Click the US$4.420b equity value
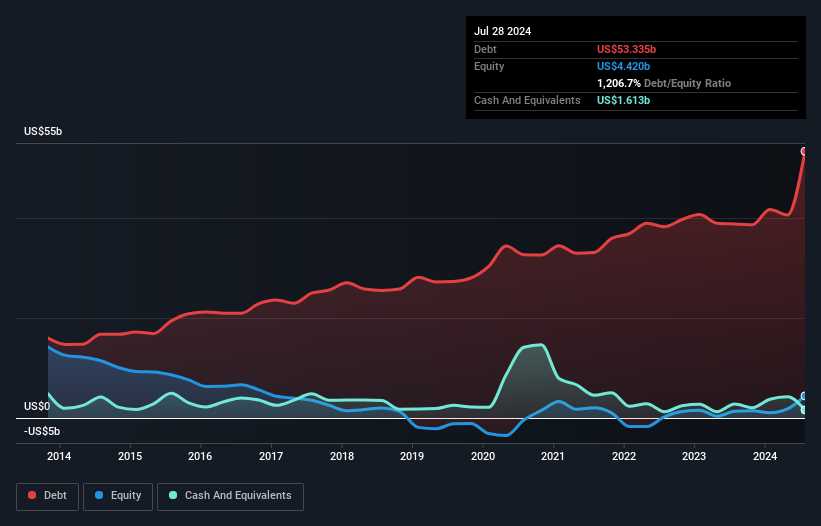This screenshot has height=526, width=821. pyautogui.click(x=624, y=66)
